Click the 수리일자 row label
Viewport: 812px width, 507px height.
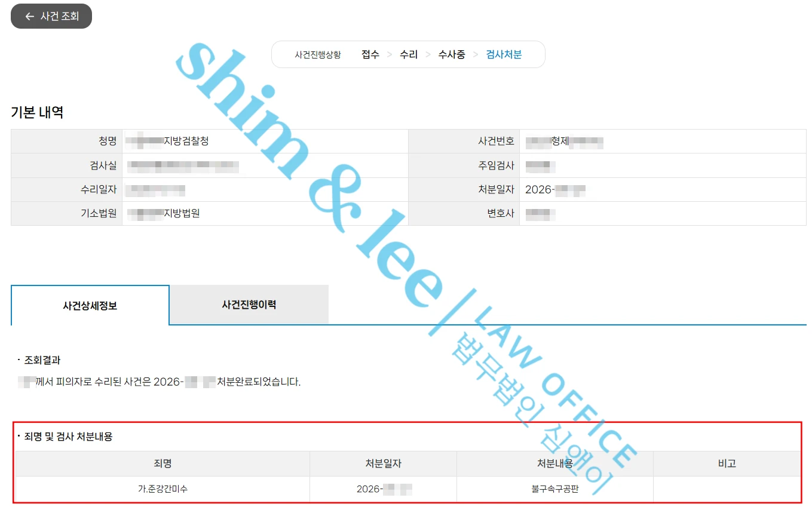point(99,189)
